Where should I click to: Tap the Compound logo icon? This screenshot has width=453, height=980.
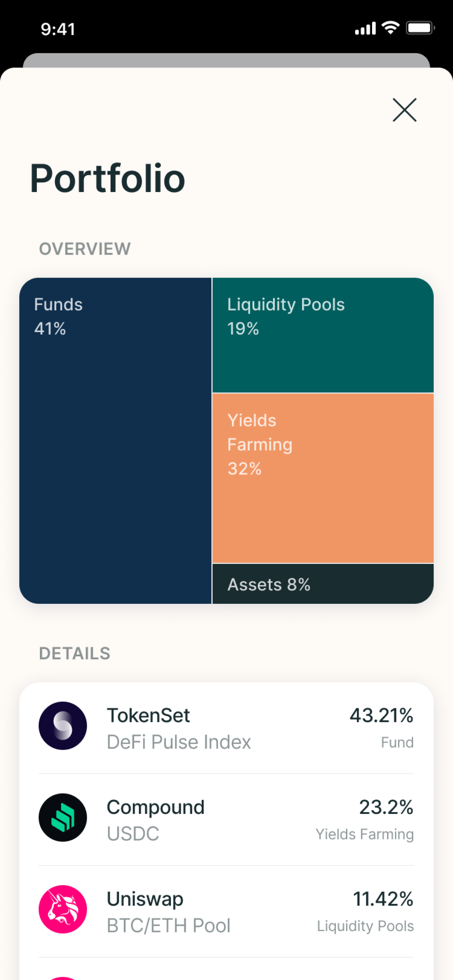[63, 817]
